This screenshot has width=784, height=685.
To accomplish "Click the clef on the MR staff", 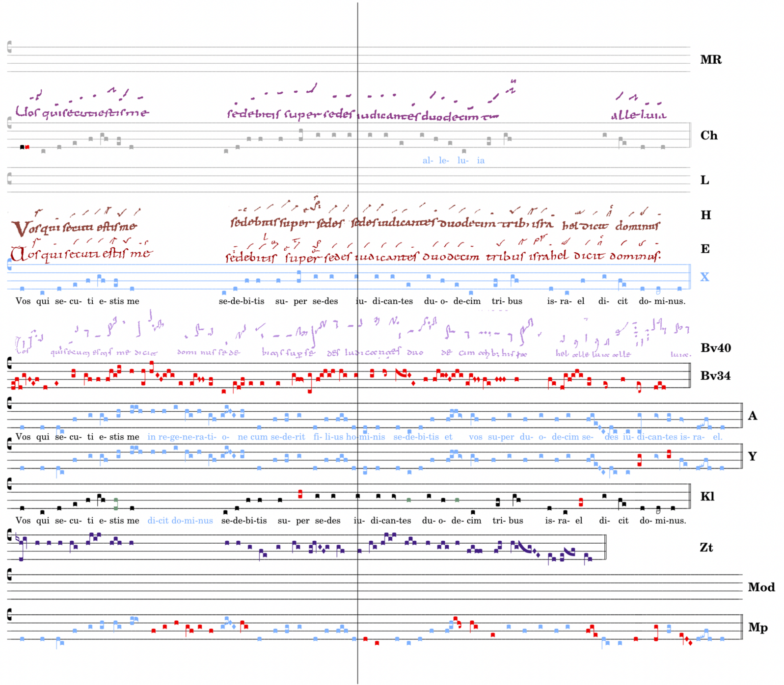I will coord(9,47).
